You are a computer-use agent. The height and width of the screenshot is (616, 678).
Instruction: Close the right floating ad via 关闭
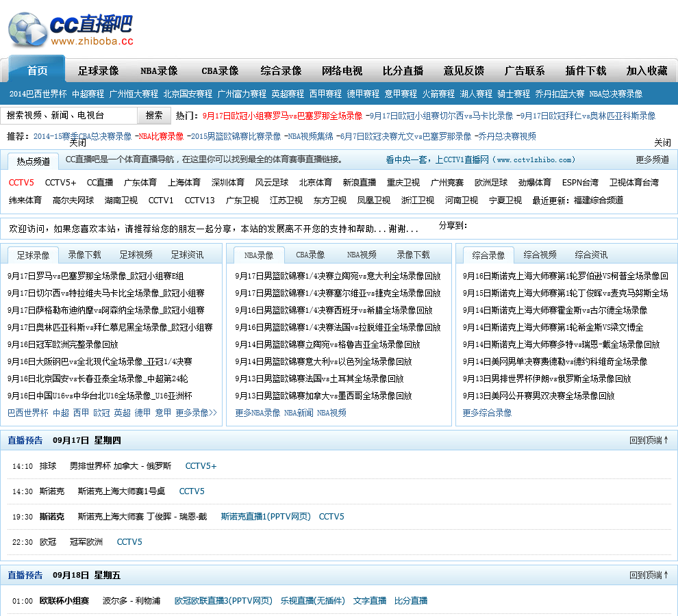coord(662,142)
